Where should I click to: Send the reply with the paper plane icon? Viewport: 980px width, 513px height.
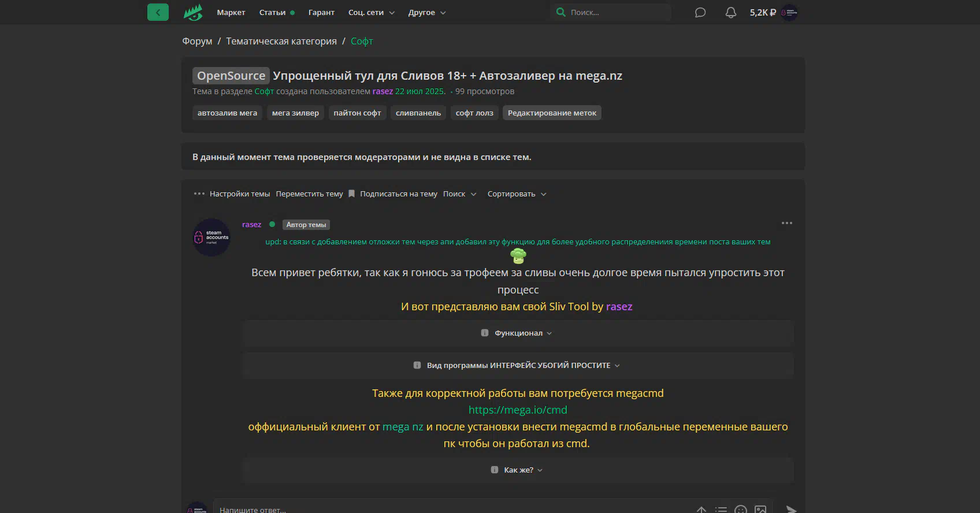point(791,510)
